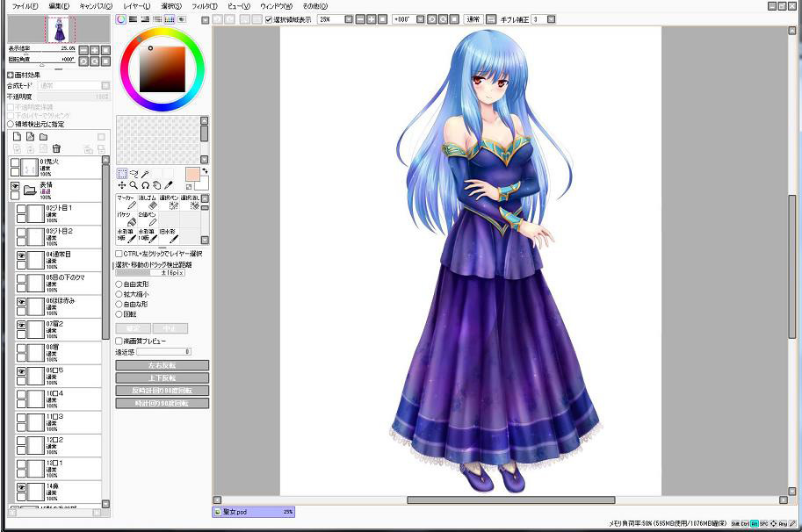Select the Magic Wand tool
This screenshot has height=532, width=802.
[145, 174]
